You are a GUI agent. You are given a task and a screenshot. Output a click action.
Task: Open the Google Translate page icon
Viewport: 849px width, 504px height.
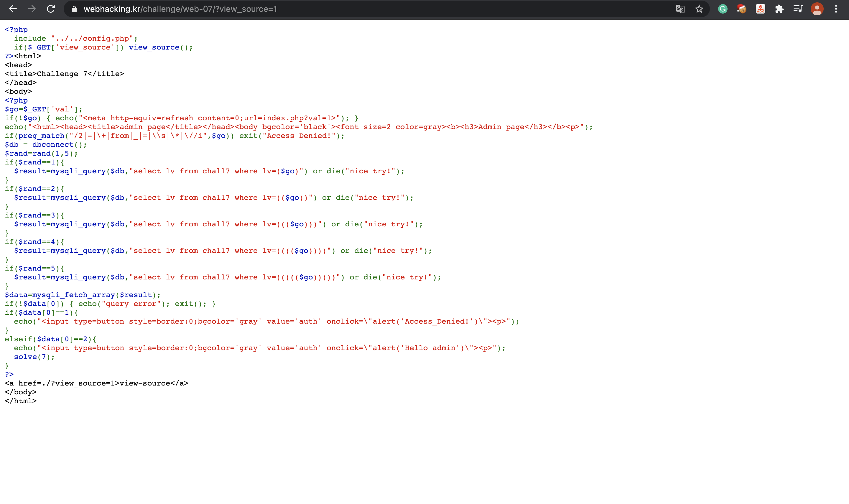pyautogui.click(x=680, y=9)
